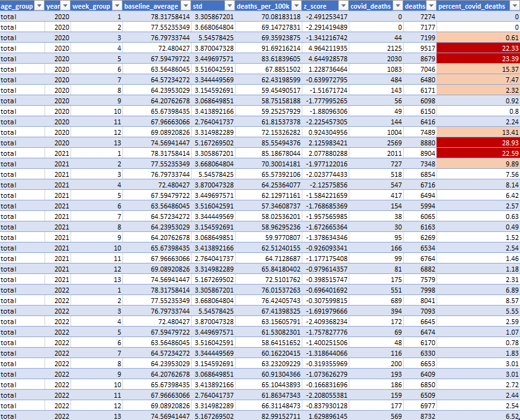The width and height of the screenshot is (520, 420).
Task: Open the week_group column filter dropdown
Action: point(117,6)
